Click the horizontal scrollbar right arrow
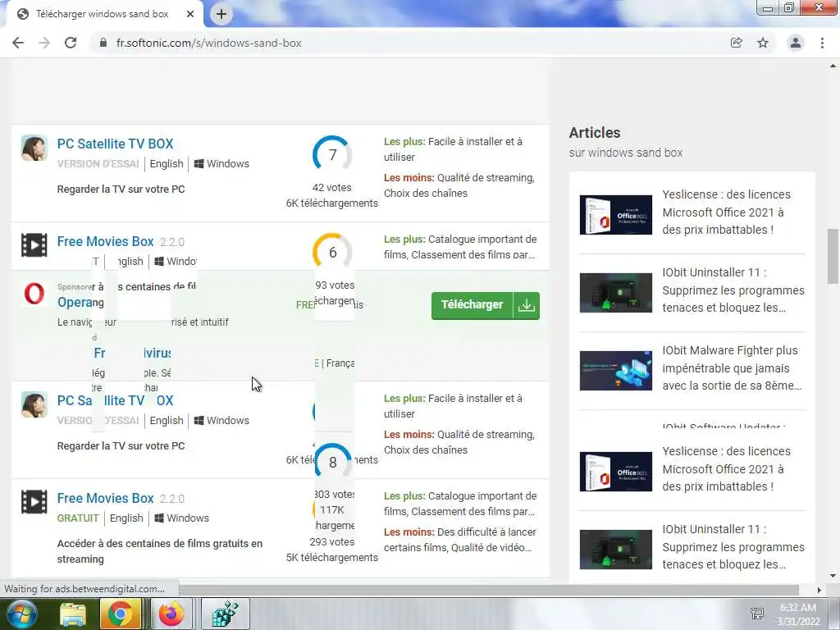The height and width of the screenshot is (630, 840). 819,590
